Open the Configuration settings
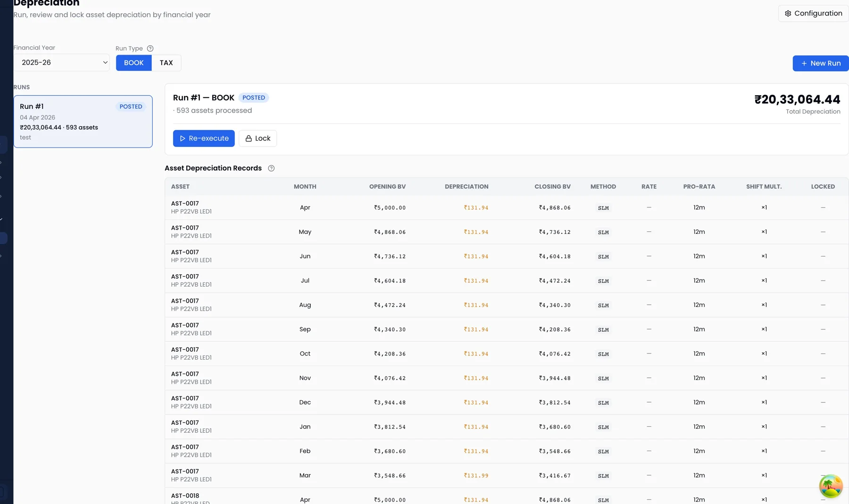This screenshot has height=504, width=849. [813, 13]
